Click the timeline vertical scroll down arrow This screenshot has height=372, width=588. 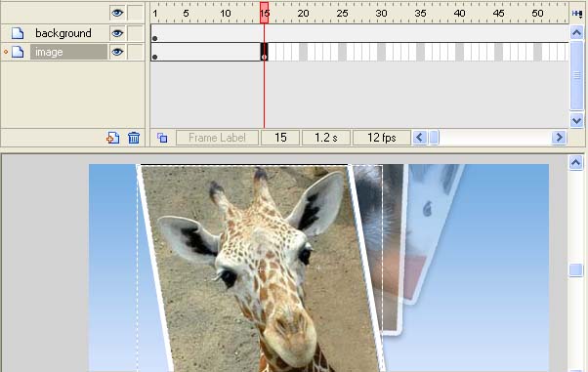pos(576,120)
